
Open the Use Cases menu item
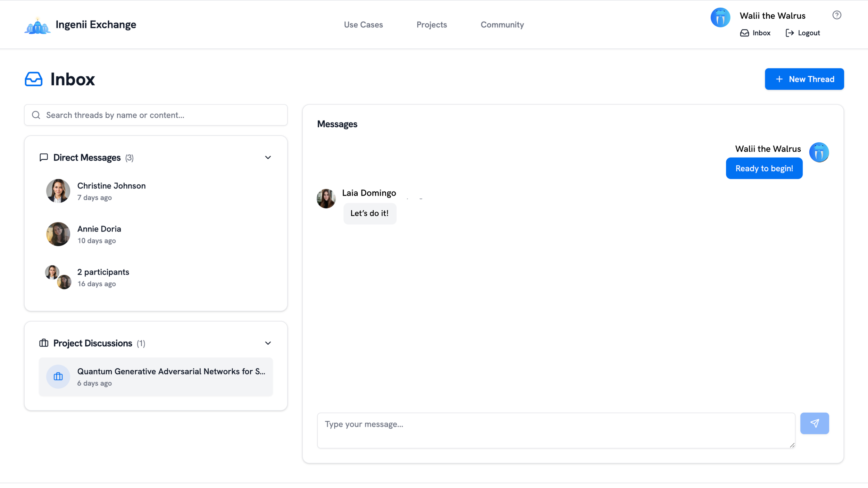point(363,24)
